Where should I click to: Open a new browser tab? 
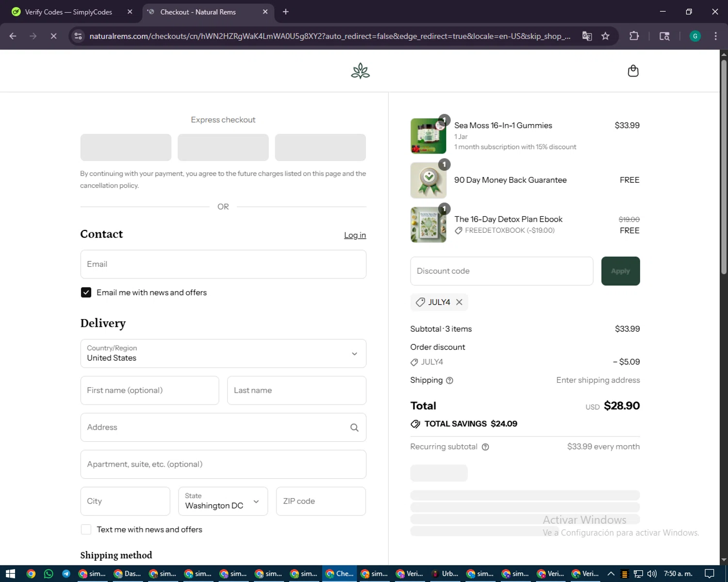285,12
